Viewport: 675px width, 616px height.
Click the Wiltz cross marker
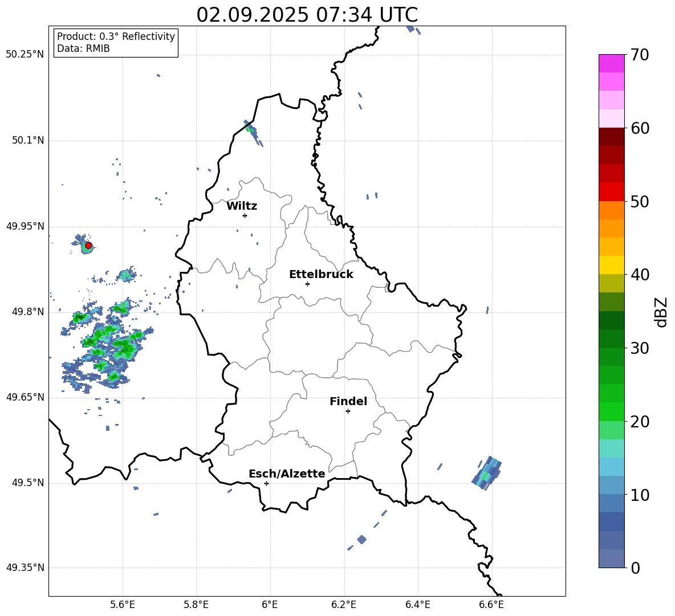click(245, 215)
